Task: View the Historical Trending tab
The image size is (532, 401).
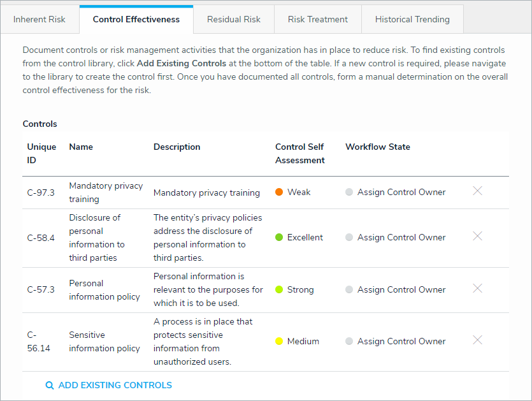Action: pyautogui.click(x=412, y=19)
